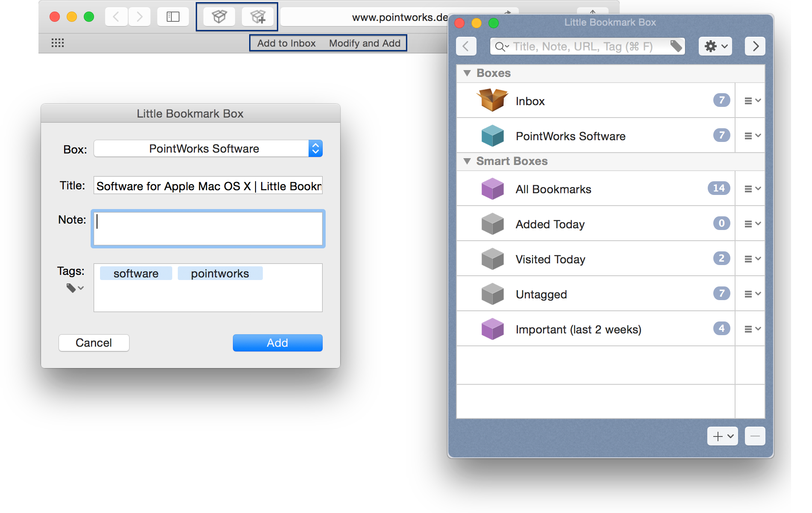812x513 pixels.
Task: Click the Important (last 2 weeks) cube icon
Action: pyautogui.click(x=492, y=329)
